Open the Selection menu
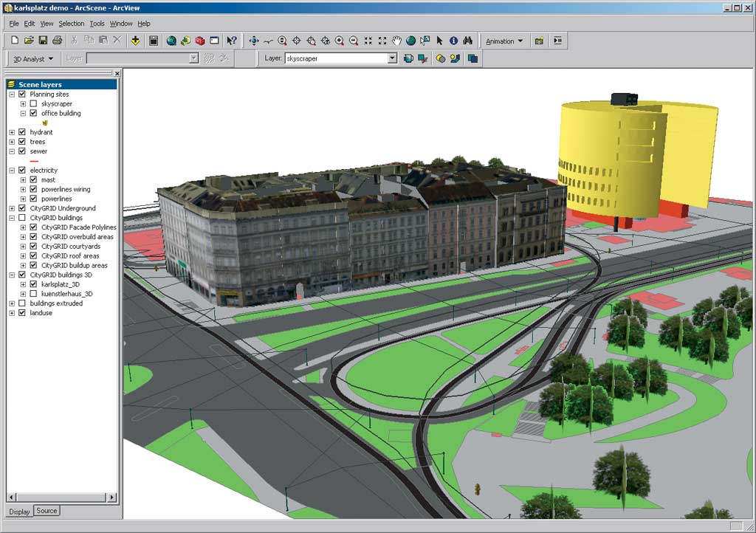The image size is (756, 533). click(x=72, y=23)
